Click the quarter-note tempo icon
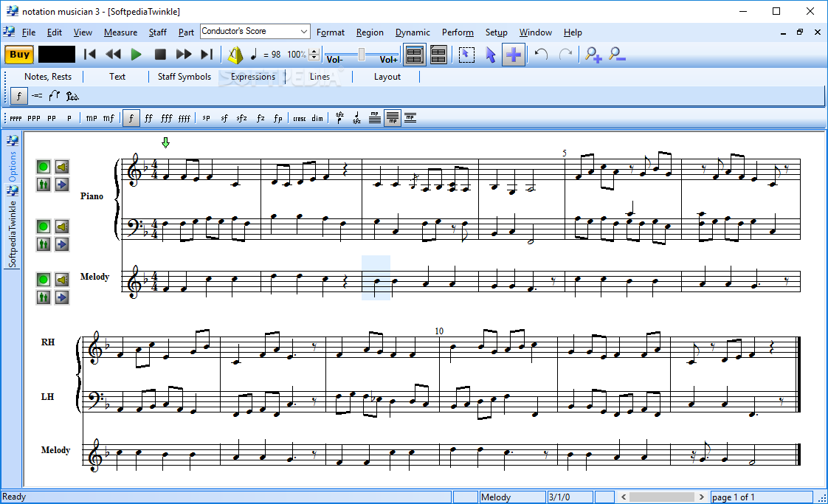The image size is (828, 504). click(253, 55)
